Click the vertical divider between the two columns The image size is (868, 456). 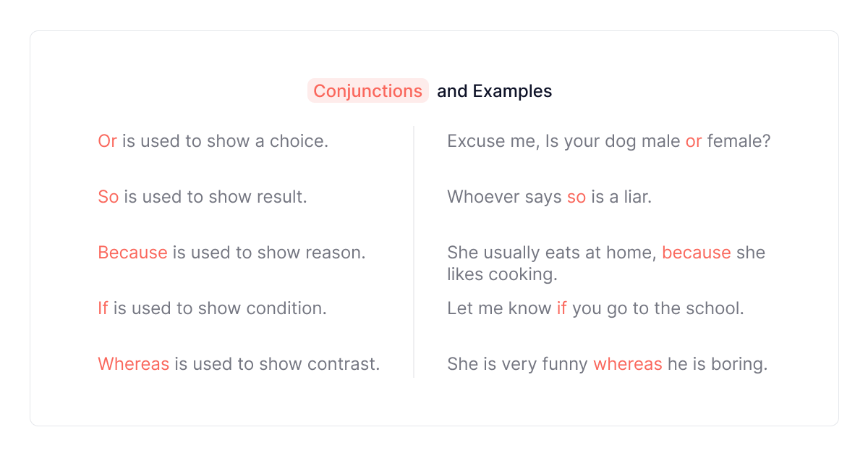(414, 252)
